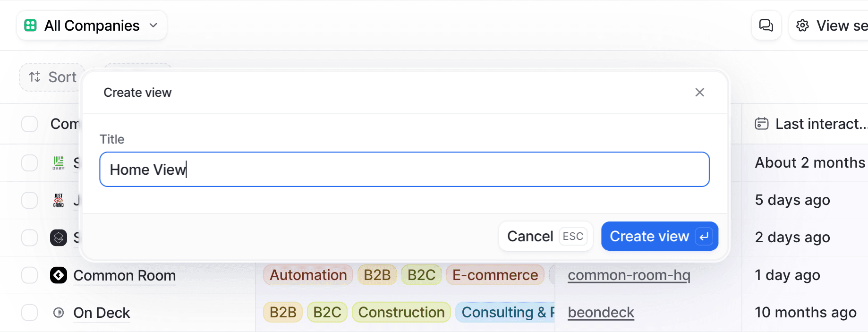Toggle the select-all header checkbox

pos(30,124)
